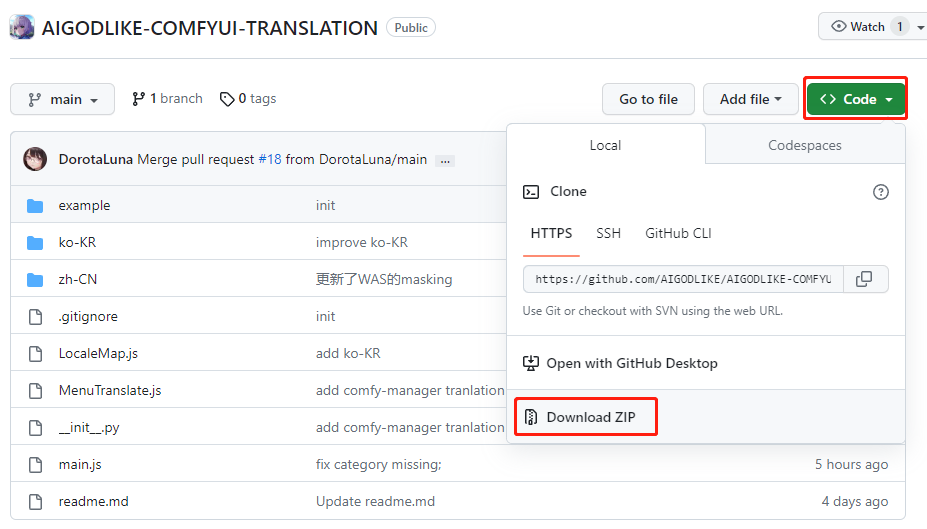This screenshot has height=529, width=927.
Task: Click the clone URL text field
Action: point(683,279)
